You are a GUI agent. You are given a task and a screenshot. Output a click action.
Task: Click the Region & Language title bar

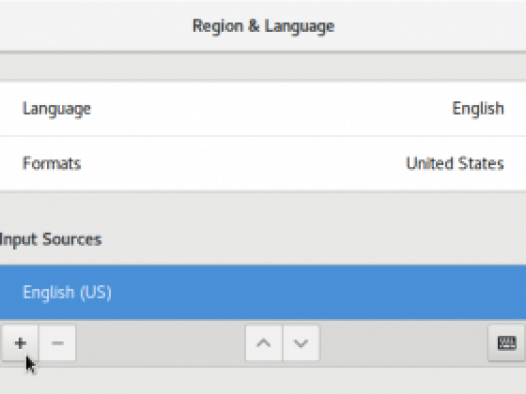pos(263,26)
